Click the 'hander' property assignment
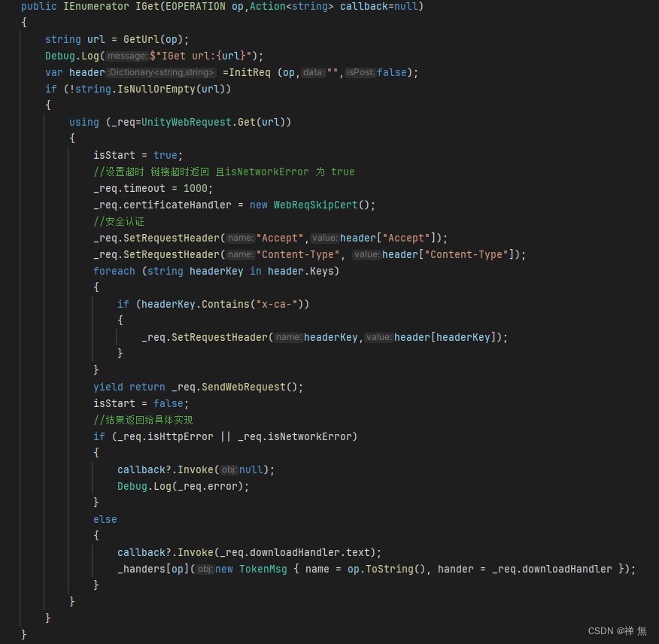 tap(456, 570)
